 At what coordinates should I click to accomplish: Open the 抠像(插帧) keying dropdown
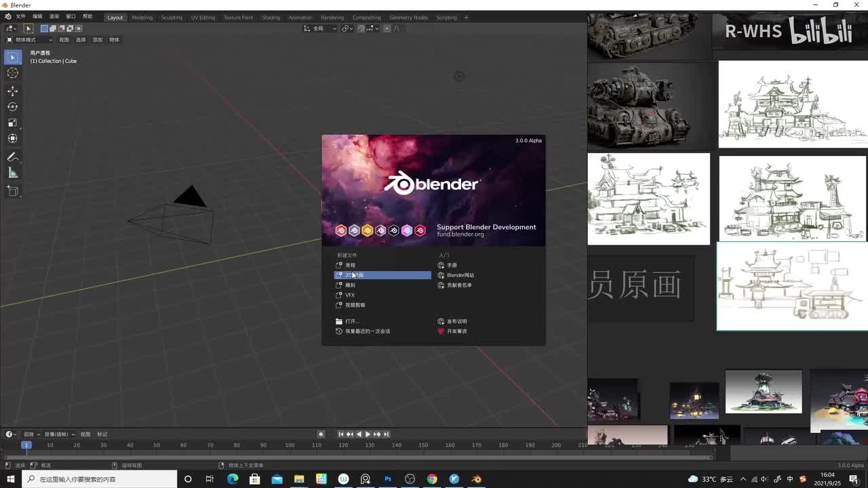click(60, 434)
